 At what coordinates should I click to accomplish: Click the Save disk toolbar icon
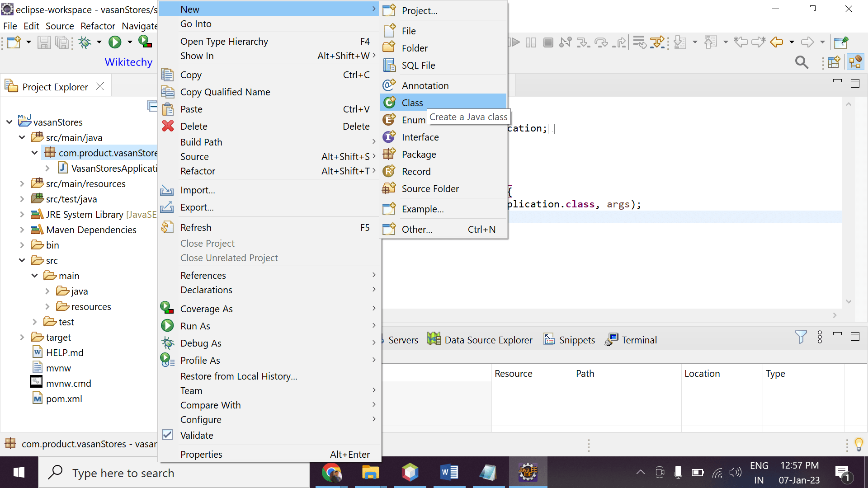pos(44,42)
